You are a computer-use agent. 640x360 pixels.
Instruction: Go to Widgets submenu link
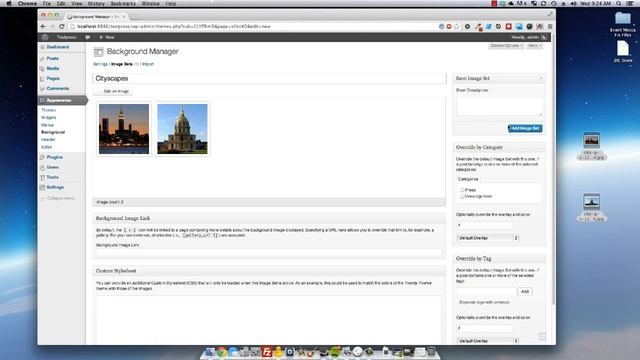(49, 118)
